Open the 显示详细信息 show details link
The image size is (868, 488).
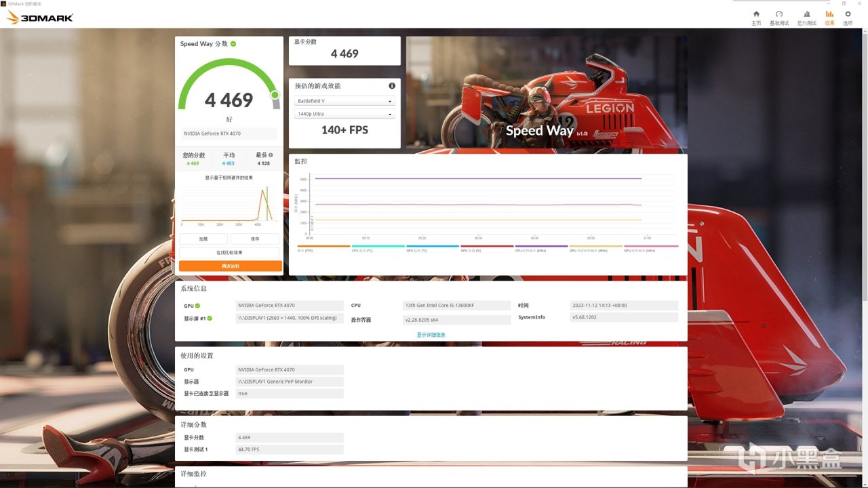click(x=431, y=335)
